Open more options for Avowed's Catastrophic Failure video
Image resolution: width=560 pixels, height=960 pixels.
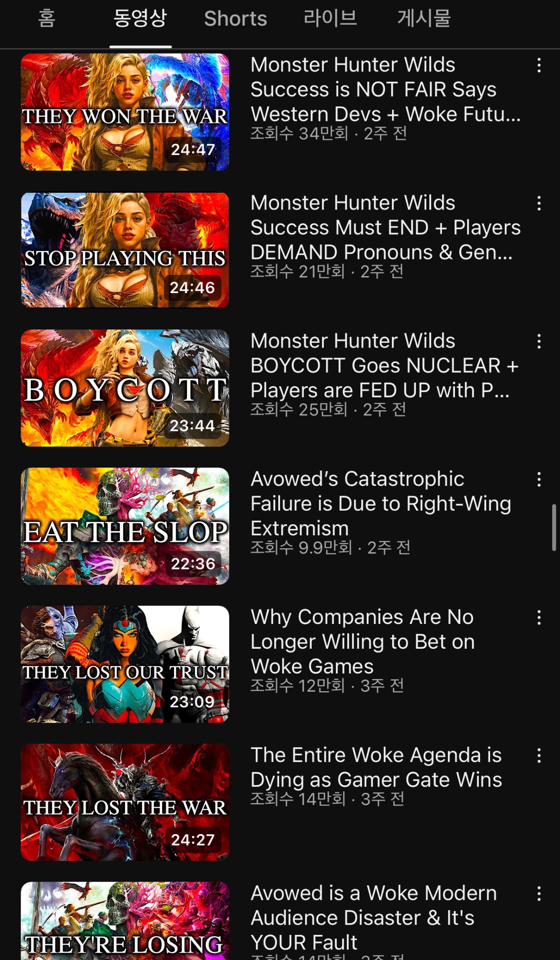tap(539, 479)
